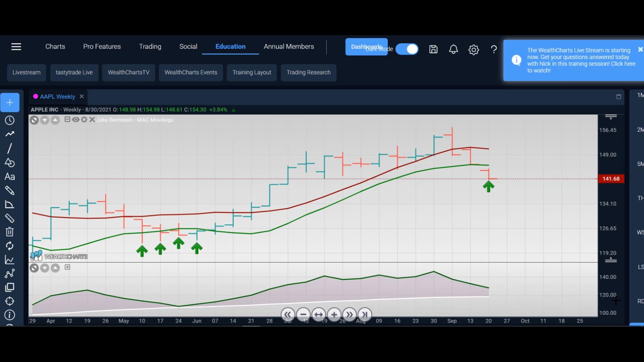Open WealthCharts Events
This screenshot has height=362, width=644.
coord(191,72)
